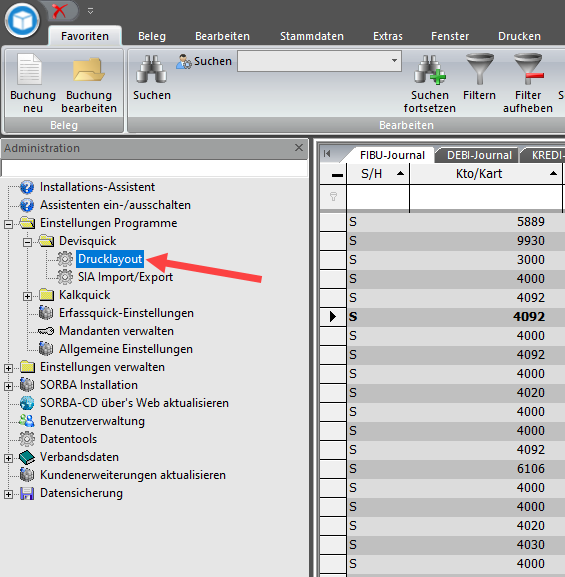This screenshot has height=577, width=565.
Task: Open the Stammdaten ribbon tab
Action: pyautogui.click(x=312, y=36)
